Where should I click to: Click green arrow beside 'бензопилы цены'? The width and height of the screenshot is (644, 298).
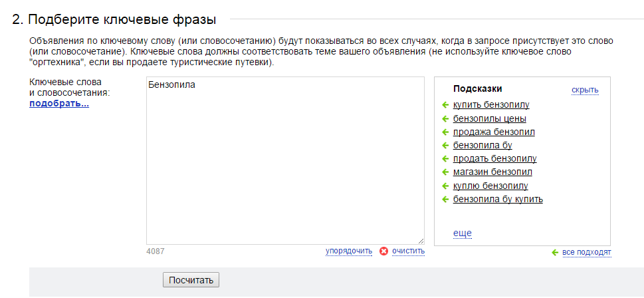445,119
